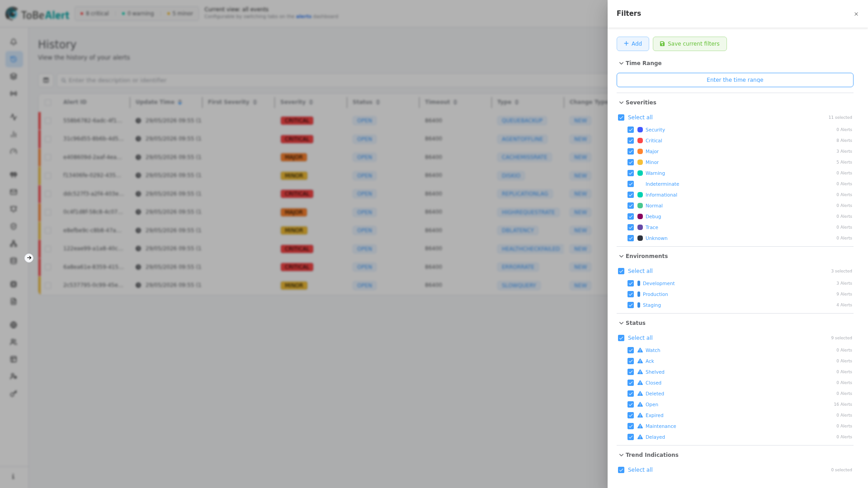
Task: Click the ToBeAlert logo
Action: [37, 14]
